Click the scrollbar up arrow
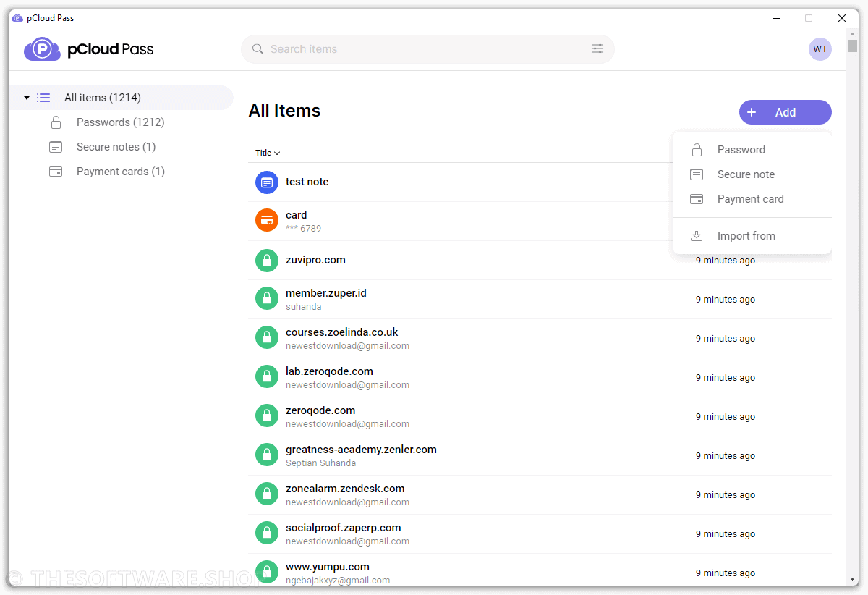The width and height of the screenshot is (868, 595). [853, 33]
